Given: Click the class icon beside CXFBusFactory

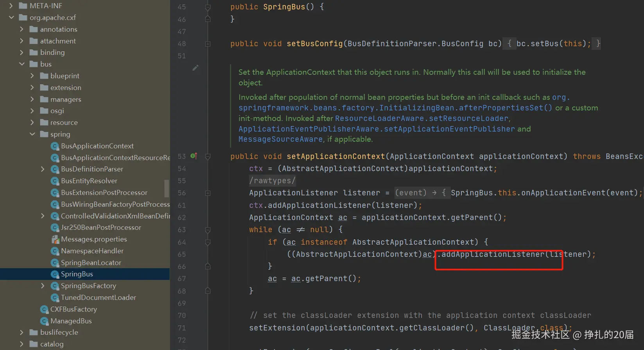Looking at the screenshot, I should click(x=45, y=309).
